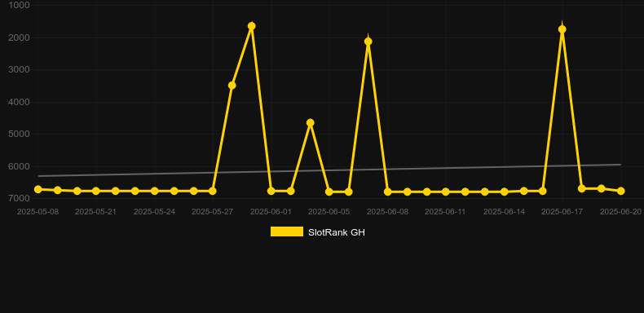The width and height of the screenshot is (644, 313).
Task: Click the 4000 y-axis rank label
Action: [x=20, y=102]
